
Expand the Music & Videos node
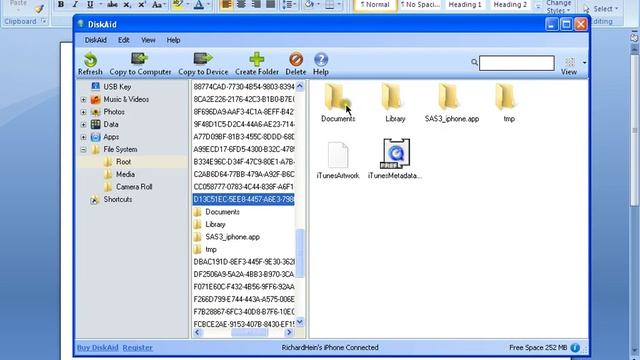[83, 100]
